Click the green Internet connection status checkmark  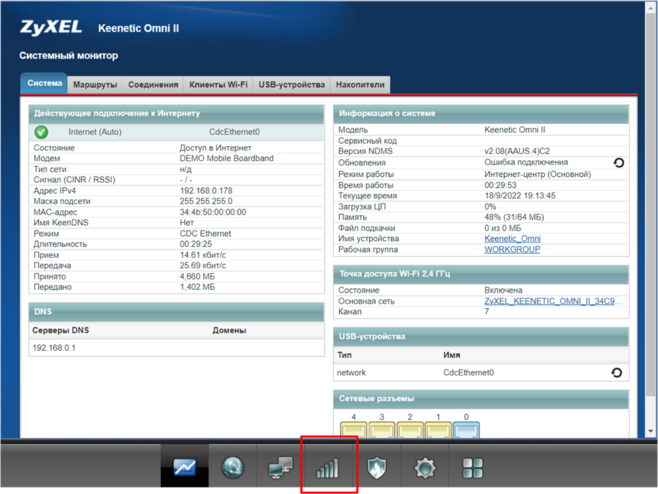[41, 132]
